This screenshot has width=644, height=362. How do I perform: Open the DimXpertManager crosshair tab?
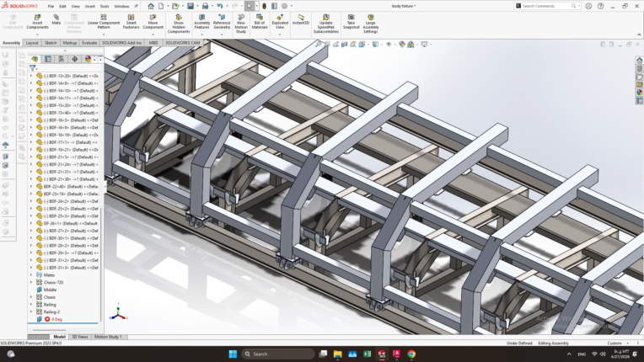coord(74,59)
